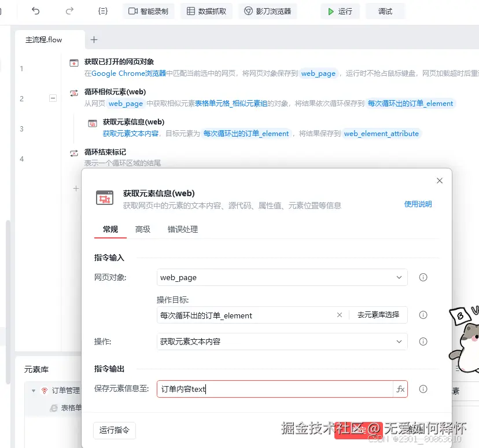Collapse the 订单管理 group in 元素库
The width and height of the screenshot is (479, 448).
point(34,390)
